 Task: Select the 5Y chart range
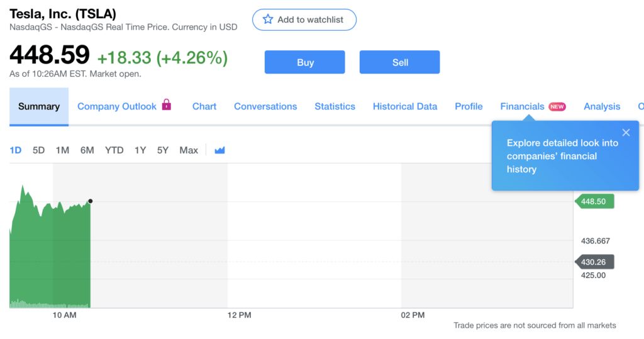pyautogui.click(x=163, y=150)
